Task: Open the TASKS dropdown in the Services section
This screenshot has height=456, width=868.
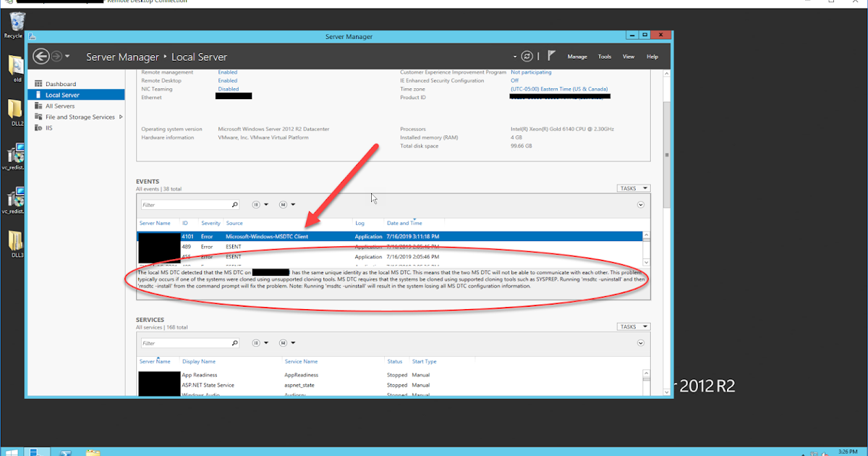Action: (632, 326)
